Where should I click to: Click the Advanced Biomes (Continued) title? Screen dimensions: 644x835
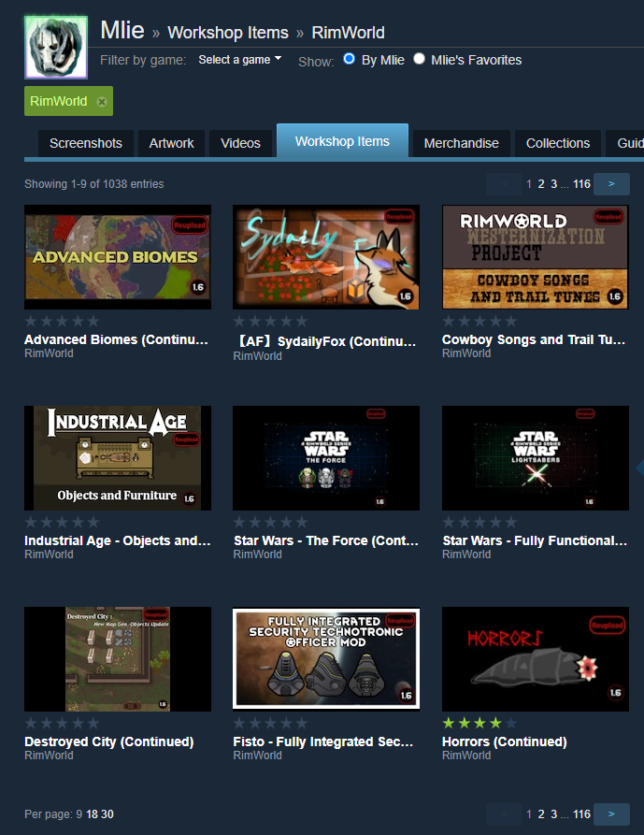[117, 339]
